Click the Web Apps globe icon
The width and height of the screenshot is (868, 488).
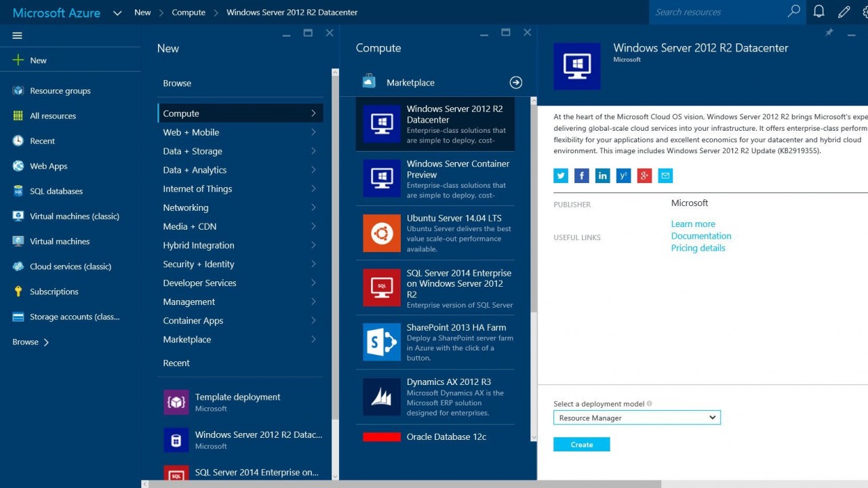[18, 166]
